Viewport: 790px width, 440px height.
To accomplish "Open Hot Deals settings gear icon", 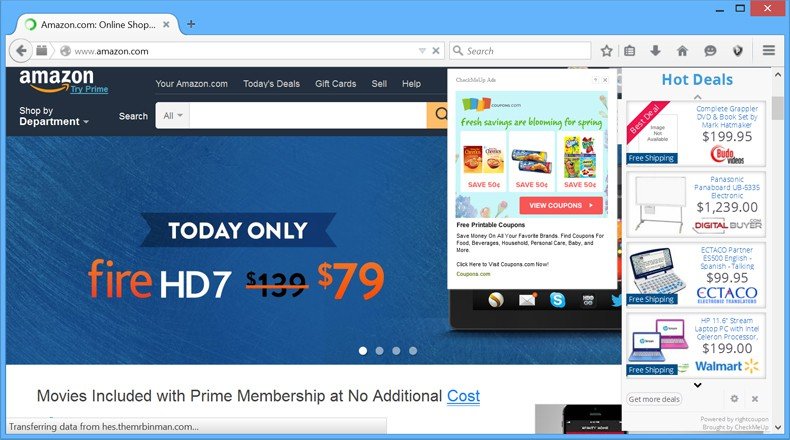I will point(734,399).
